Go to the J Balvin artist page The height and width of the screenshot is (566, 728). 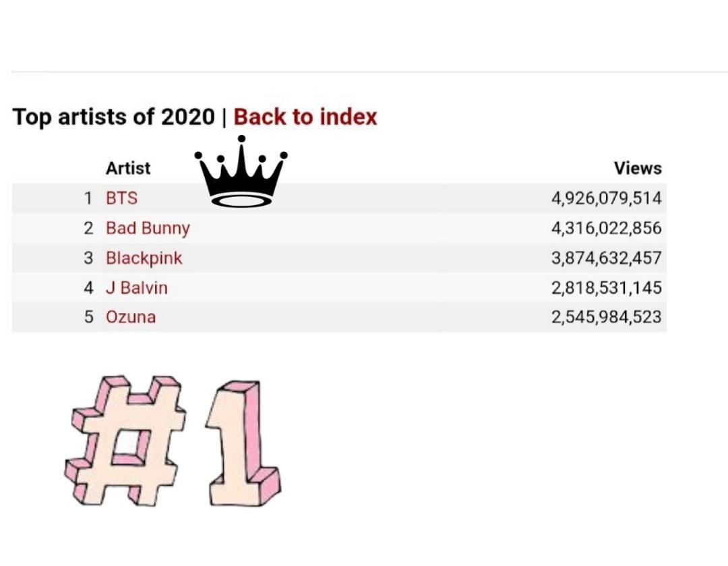click(x=137, y=287)
